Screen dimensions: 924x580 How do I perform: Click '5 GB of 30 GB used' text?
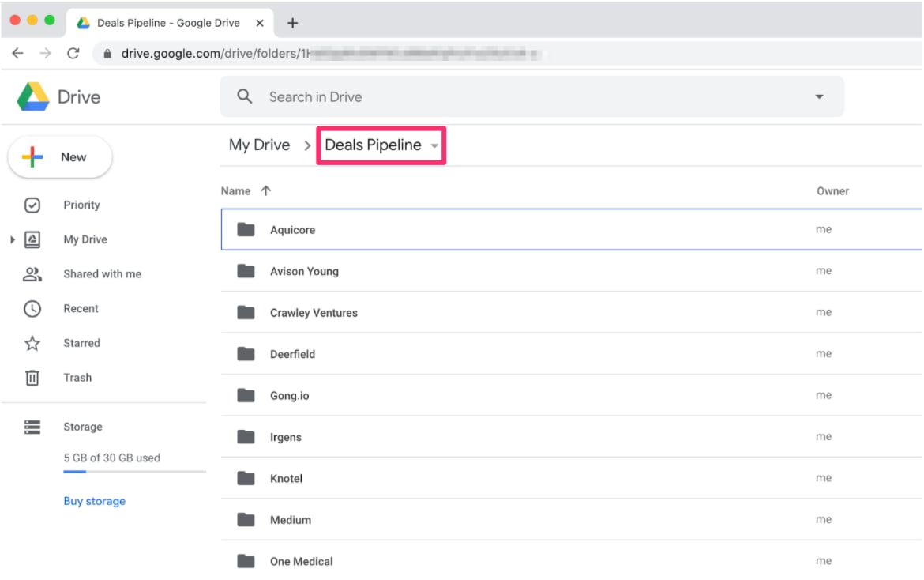(112, 458)
